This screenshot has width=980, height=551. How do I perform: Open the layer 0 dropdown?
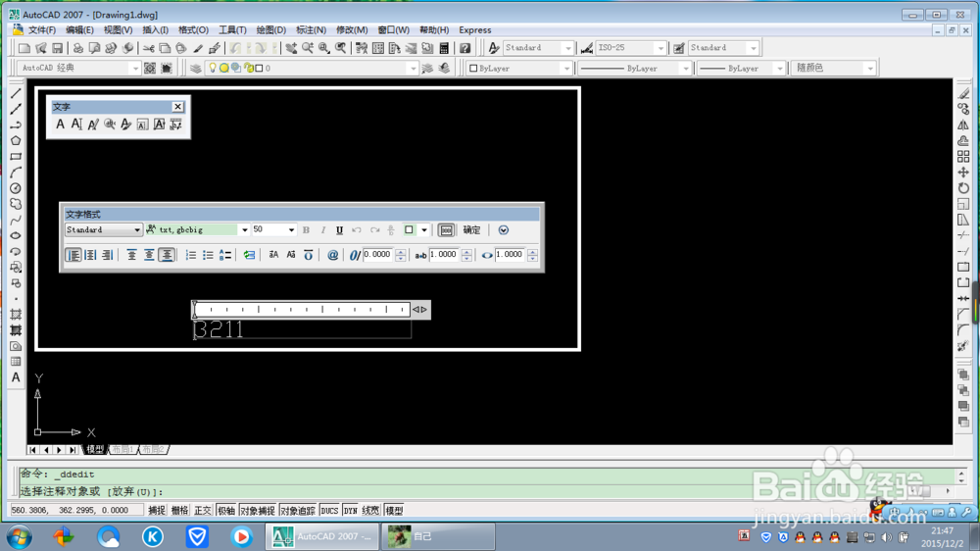coord(413,69)
